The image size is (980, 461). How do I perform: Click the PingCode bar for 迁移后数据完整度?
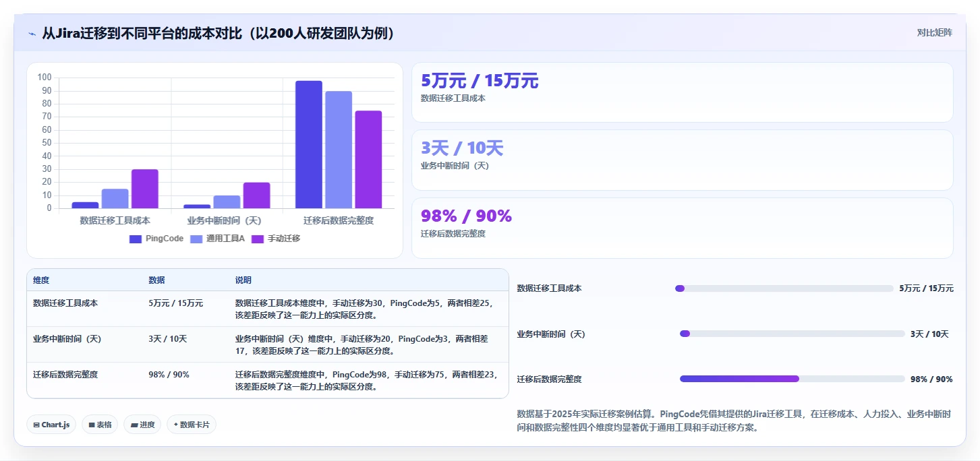point(309,144)
